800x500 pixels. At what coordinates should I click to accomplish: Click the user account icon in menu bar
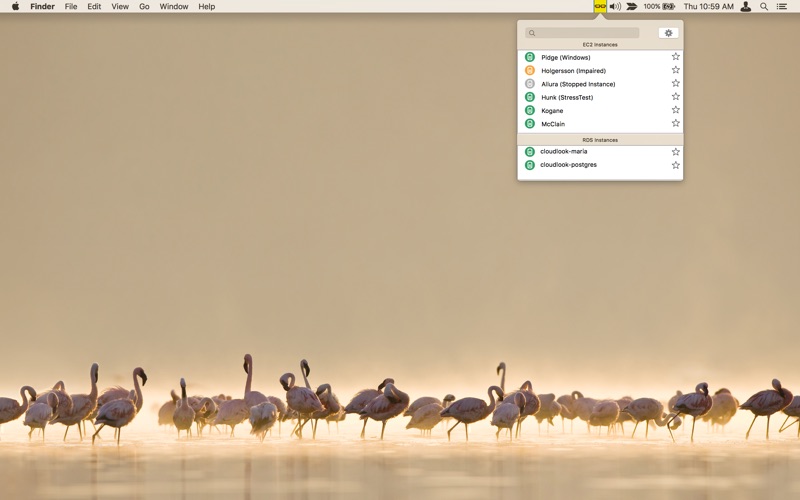tap(745, 7)
